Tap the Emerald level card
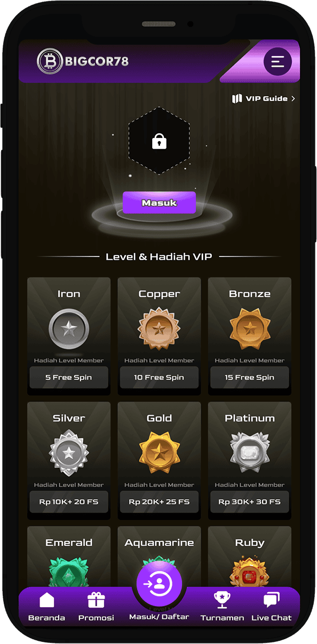317x644 pixels. [x=69, y=557]
